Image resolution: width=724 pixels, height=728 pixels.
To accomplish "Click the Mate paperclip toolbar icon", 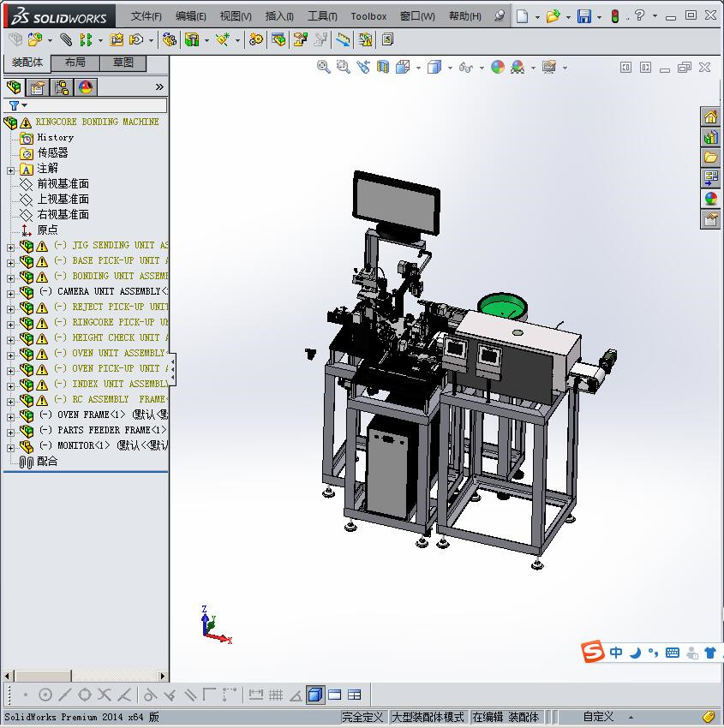I will [66, 40].
